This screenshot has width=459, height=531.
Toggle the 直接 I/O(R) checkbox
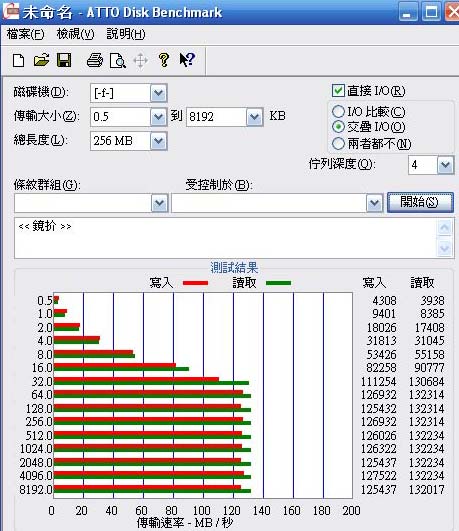tap(338, 91)
